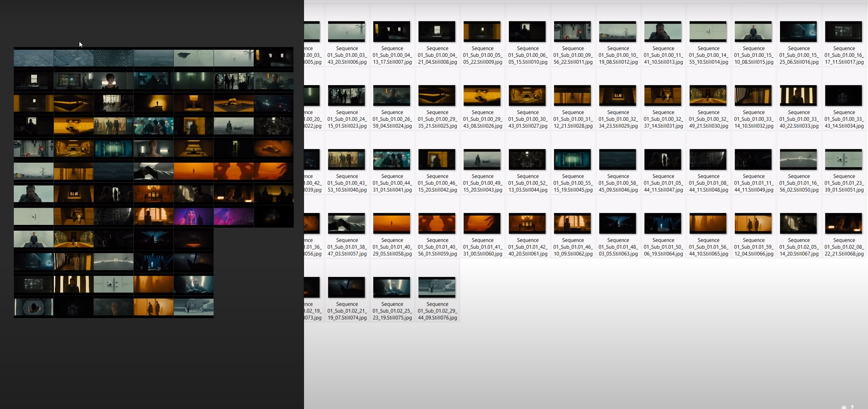Select the Still063.jpg blue spotlight thumbnail
Screen dimensions: 868x409
tap(618, 224)
